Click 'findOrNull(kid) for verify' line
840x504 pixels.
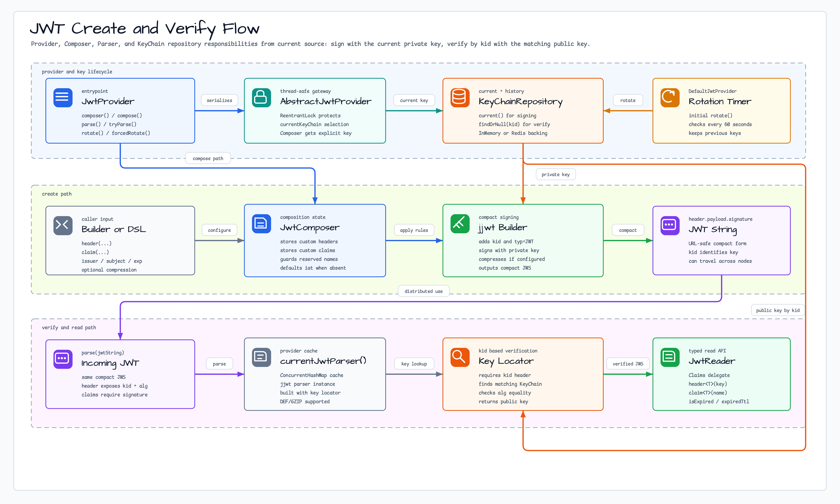pyautogui.click(x=514, y=124)
